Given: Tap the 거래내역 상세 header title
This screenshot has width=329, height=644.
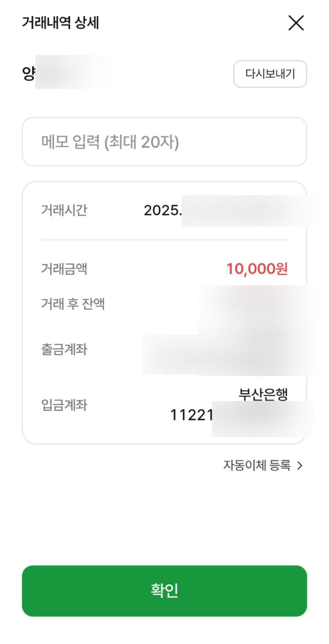Looking at the screenshot, I should click(x=61, y=23).
